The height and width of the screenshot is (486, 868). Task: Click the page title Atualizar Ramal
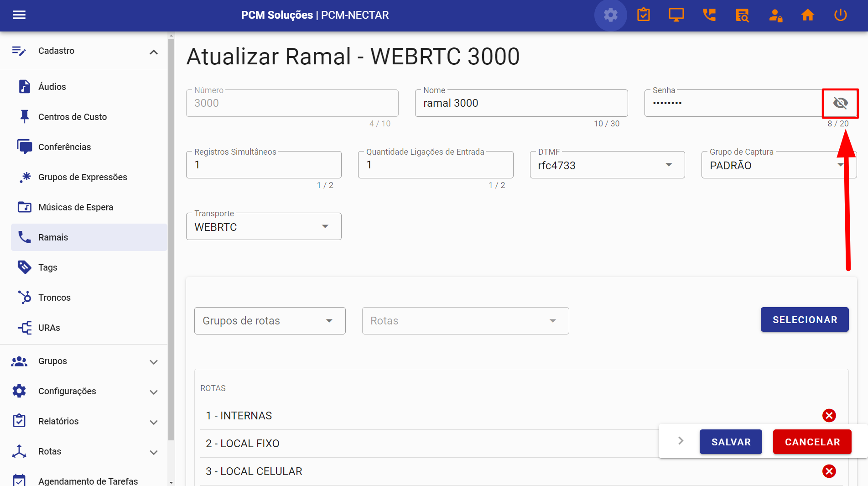pos(353,57)
